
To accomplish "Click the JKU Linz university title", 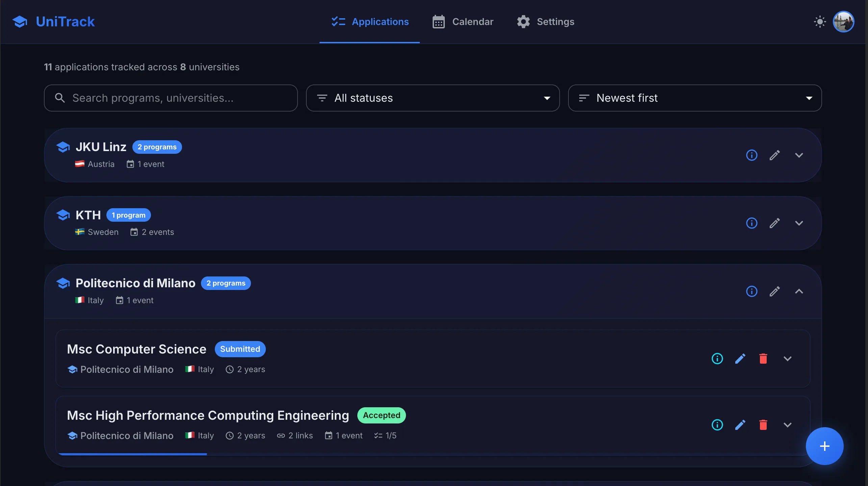I will click(x=101, y=147).
